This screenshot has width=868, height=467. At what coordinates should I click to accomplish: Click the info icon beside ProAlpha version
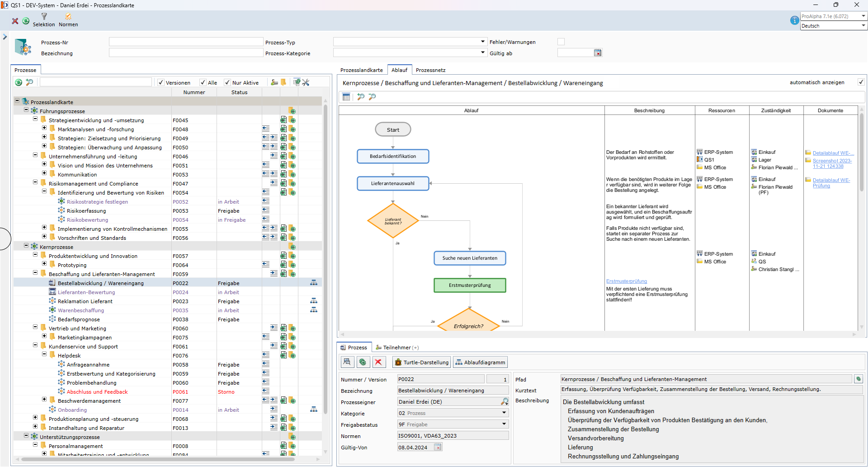[x=794, y=20]
